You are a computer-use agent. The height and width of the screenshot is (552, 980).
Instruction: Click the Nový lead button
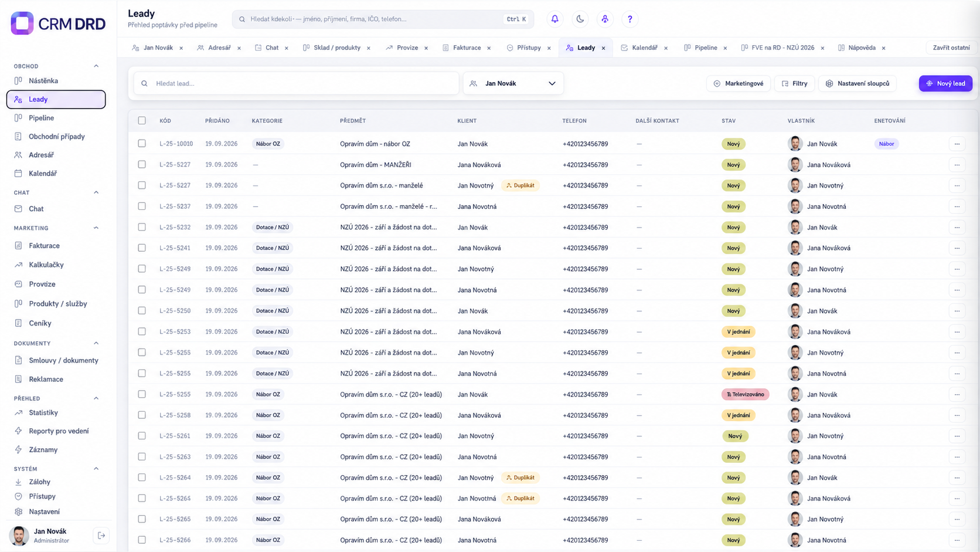click(945, 83)
